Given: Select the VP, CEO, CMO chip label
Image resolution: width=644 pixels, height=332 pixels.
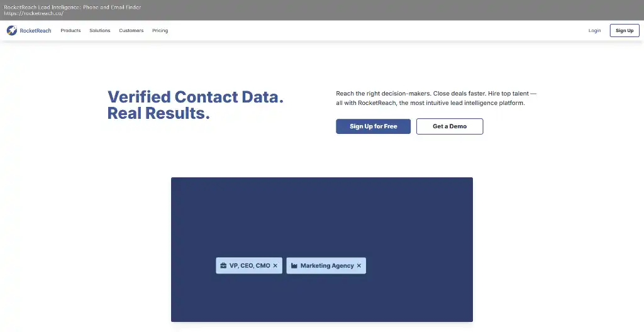Looking at the screenshot, I should click(x=250, y=266).
